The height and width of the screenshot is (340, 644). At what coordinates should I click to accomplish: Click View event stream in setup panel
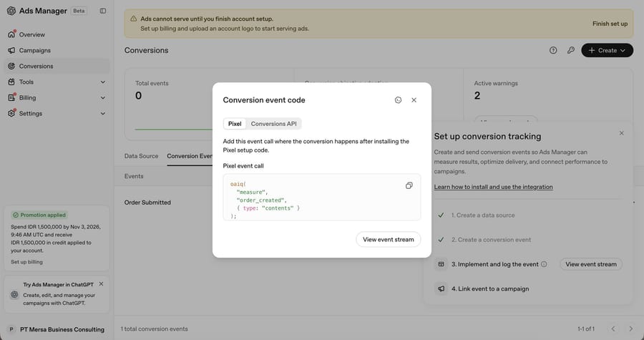click(x=591, y=264)
